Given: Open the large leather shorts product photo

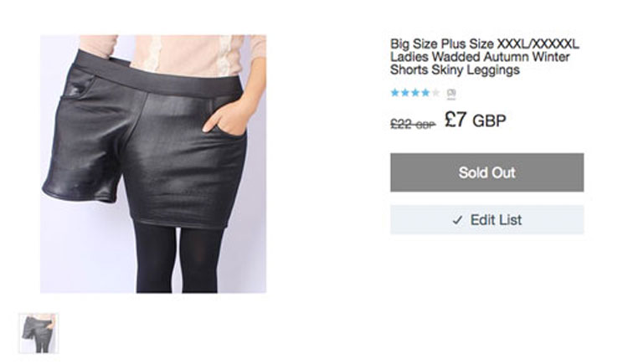Looking at the screenshot, I should (x=153, y=164).
